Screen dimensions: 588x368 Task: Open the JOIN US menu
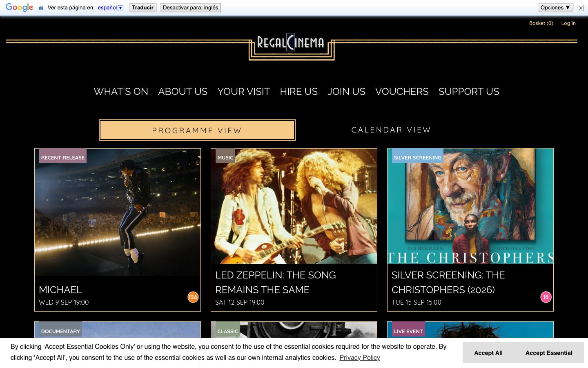(347, 92)
